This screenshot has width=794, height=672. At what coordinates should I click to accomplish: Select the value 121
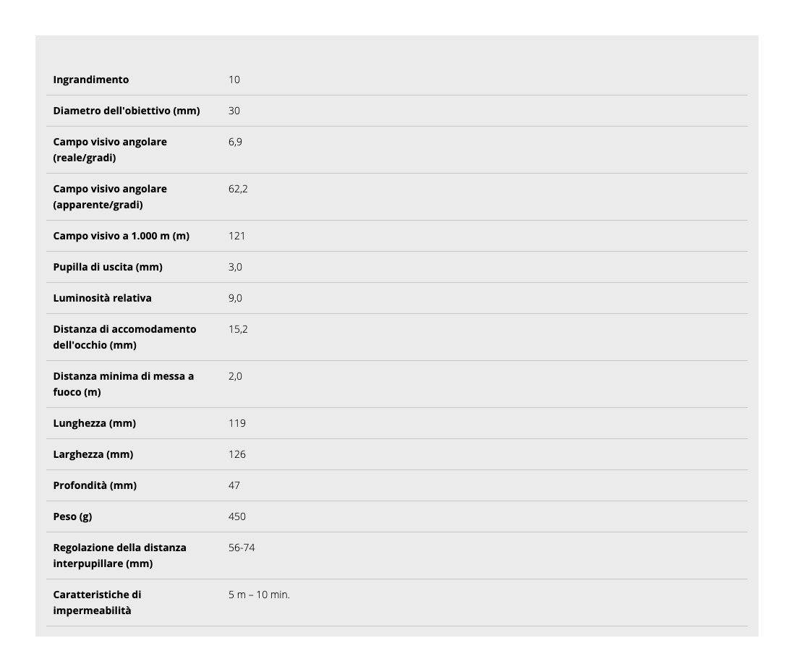pos(236,236)
